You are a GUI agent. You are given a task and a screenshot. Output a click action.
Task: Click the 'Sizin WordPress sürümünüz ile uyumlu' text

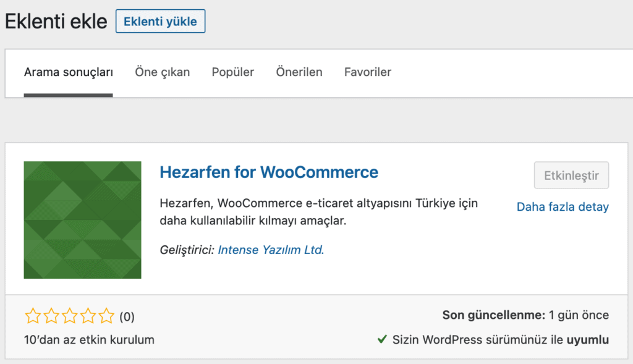tap(501, 340)
